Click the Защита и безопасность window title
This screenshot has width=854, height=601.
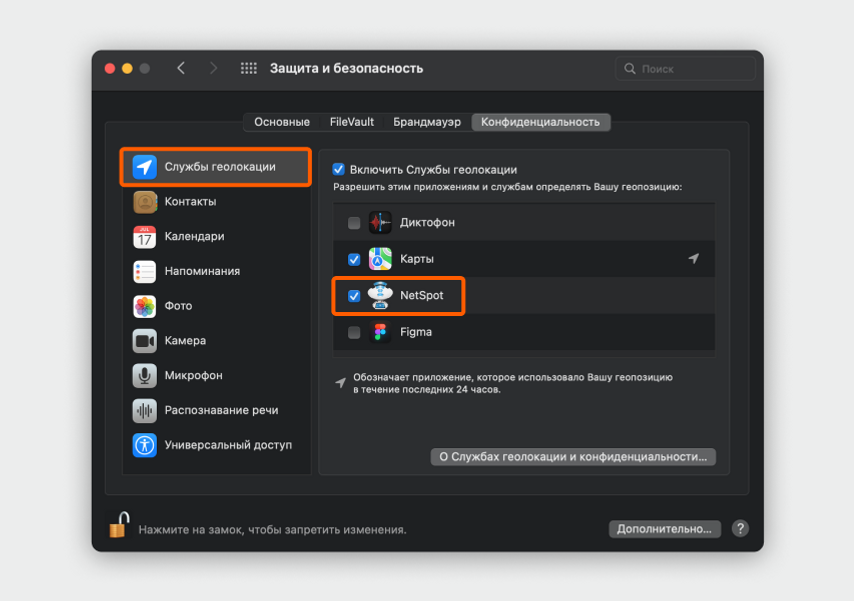[x=346, y=68]
